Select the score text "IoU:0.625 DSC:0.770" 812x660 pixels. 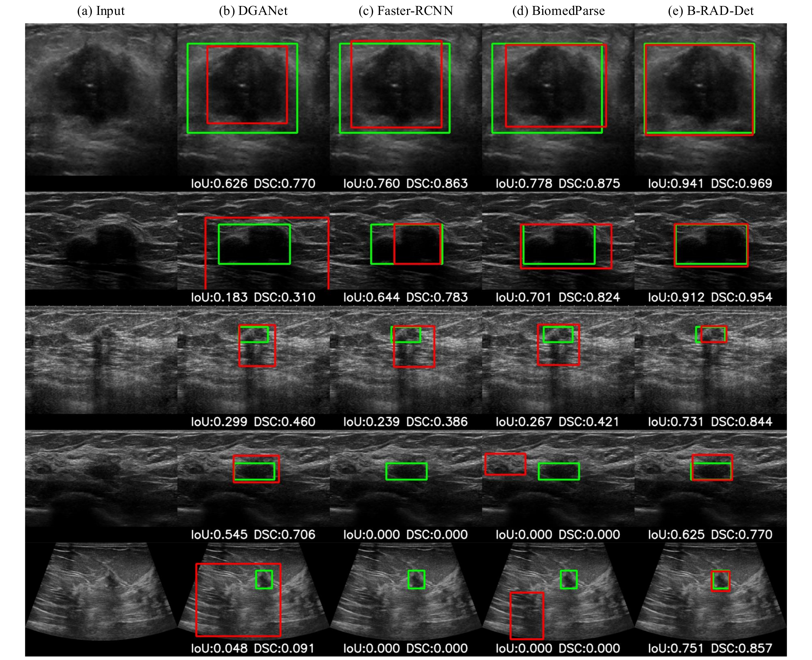pos(710,535)
